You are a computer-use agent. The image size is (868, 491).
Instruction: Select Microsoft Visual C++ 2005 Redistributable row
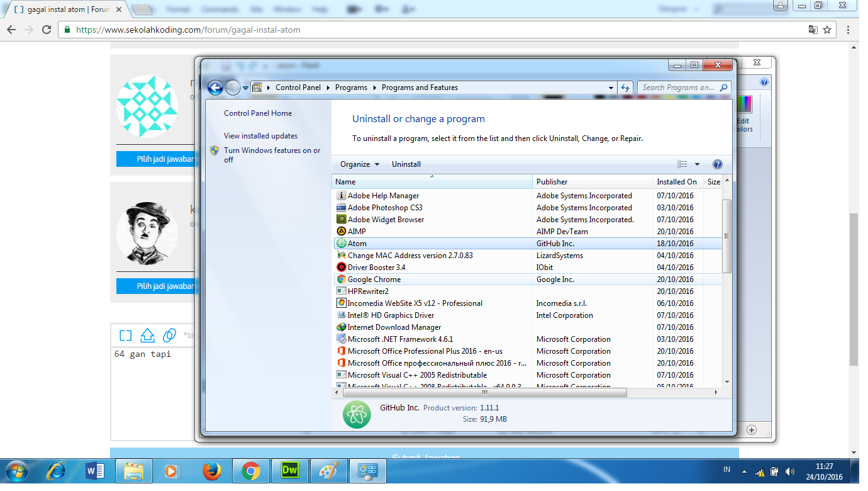tap(527, 375)
